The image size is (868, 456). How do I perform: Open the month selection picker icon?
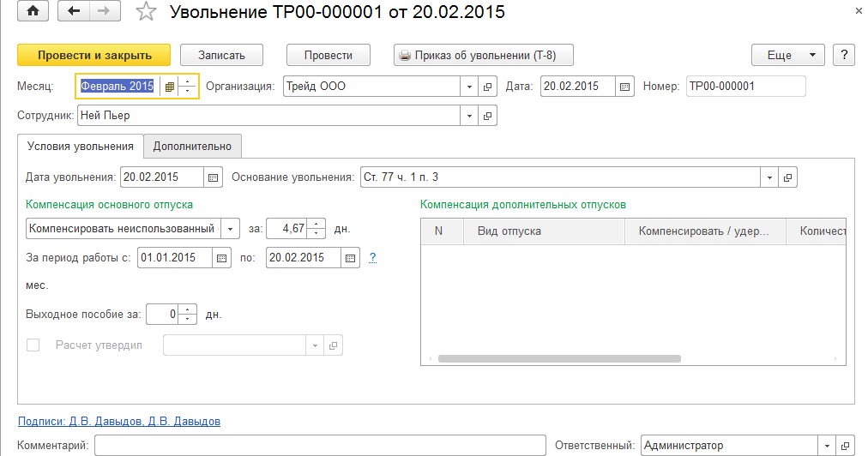[x=169, y=87]
